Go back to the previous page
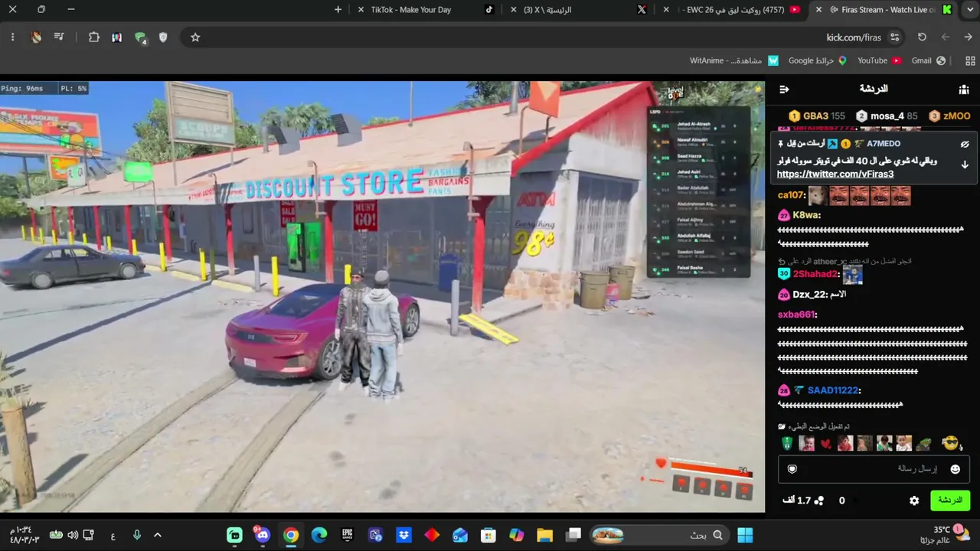 [x=968, y=37]
